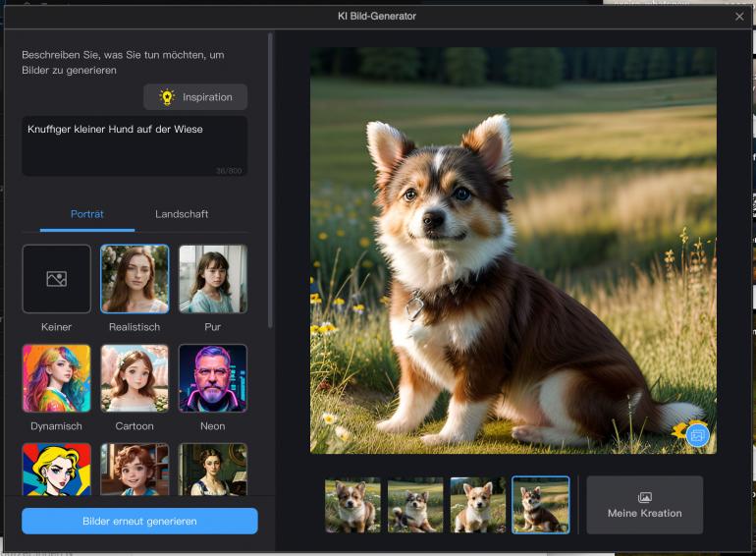Choose the Pur style thumbnail
The image size is (756, 556).
tap(213, 279)
